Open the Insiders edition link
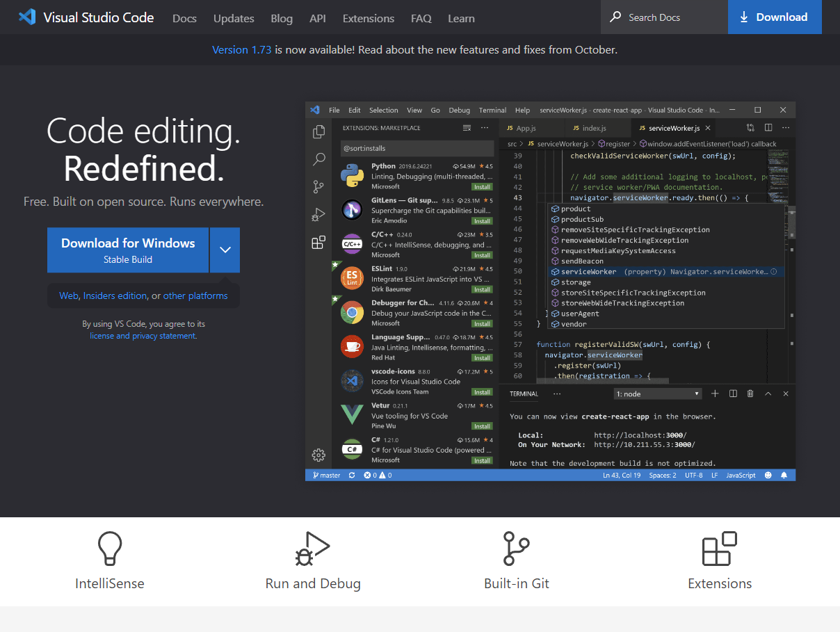Screen dimensions: 840x632 coord(115,295)
